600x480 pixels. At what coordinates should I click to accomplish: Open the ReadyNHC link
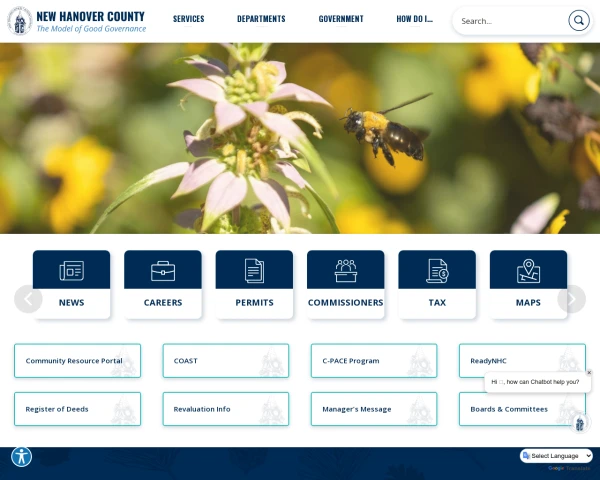point(522,361)
